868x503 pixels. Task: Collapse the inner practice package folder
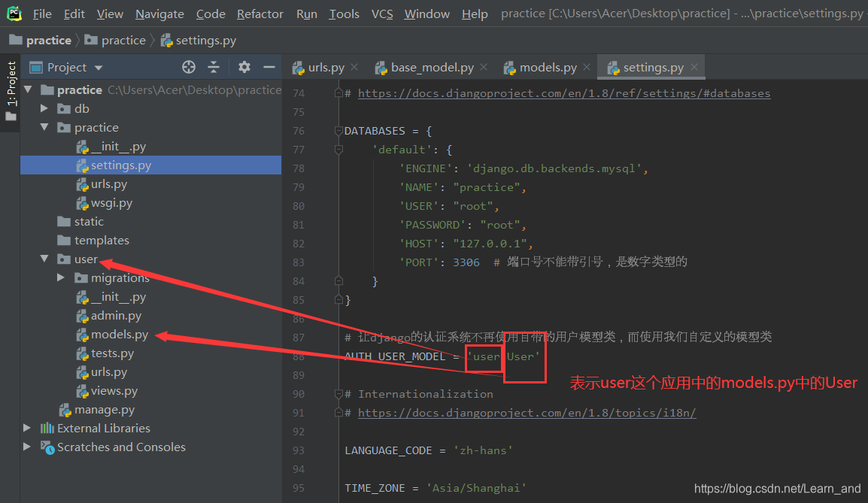pyautogui.click(x=44, y=127)
